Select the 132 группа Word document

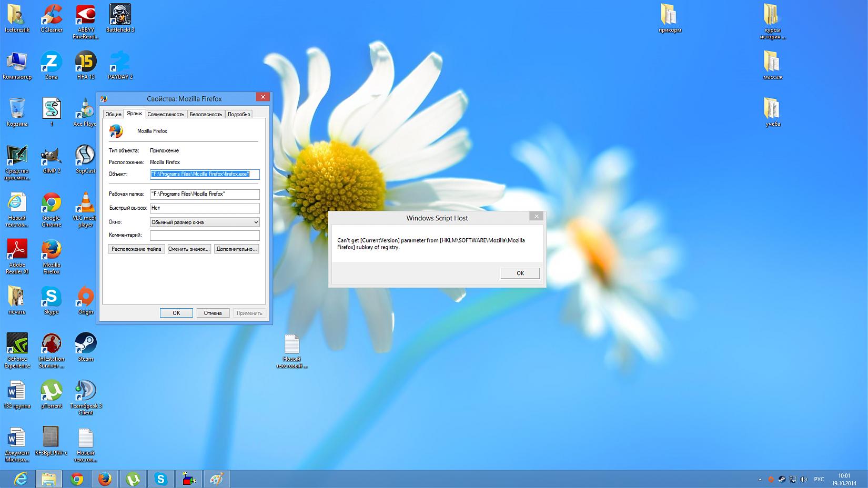pos(17,395)
